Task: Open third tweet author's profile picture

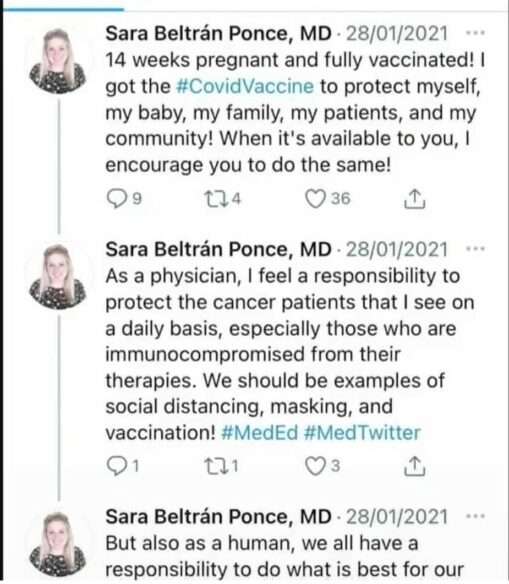Action: [x=58, y=545]
